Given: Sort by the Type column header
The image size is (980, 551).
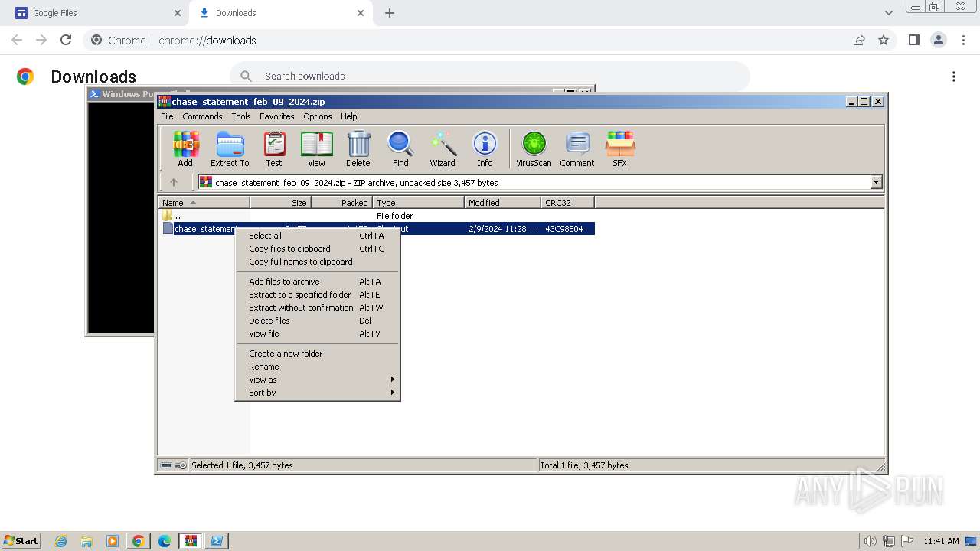Looking at the screenshot, I should coord(418,203).
